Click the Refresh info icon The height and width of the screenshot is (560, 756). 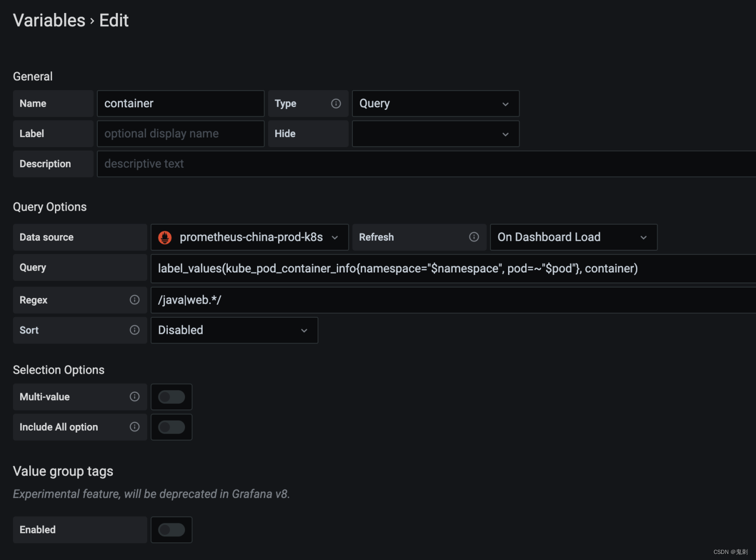pyautogui.click(x=474, y=237)
